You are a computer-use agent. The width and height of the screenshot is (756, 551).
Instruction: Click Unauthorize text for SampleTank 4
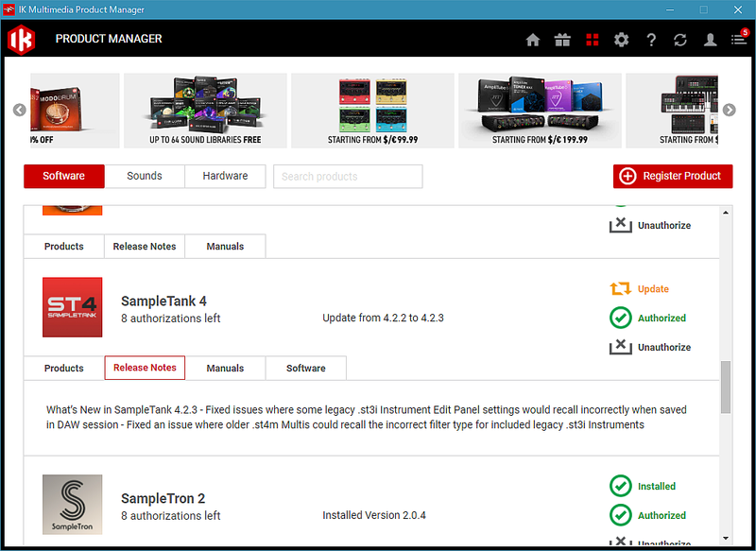[664, 347]
